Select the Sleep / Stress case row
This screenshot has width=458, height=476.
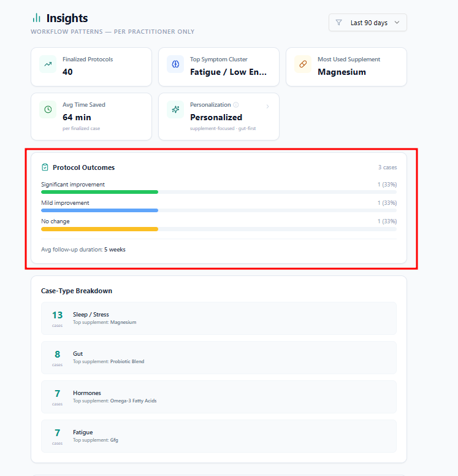[218, 318]
